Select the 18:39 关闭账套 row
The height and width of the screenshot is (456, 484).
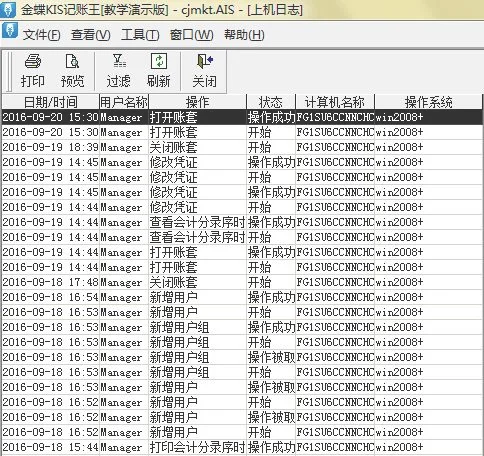coord(242,147)
